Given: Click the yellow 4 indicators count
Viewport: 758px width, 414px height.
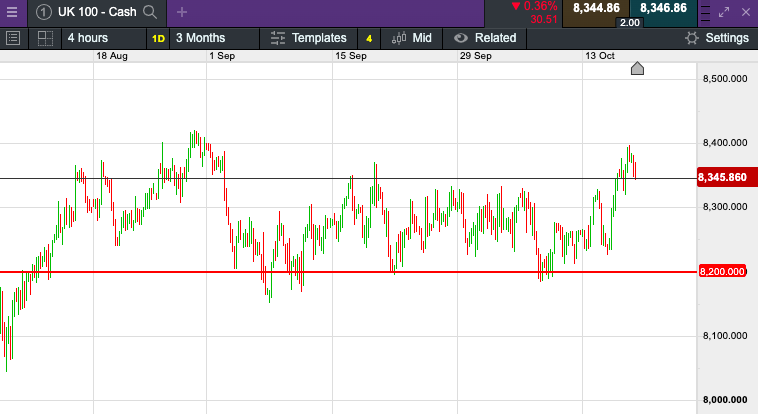Looking at the screenshot, I should 369,39.
